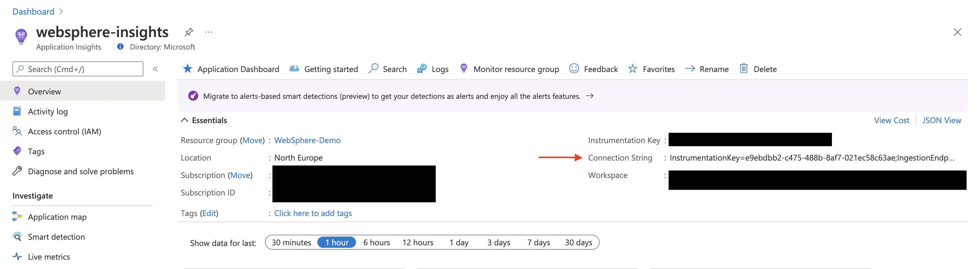Viewport: 980px width, 269px height.
Task: Click the Application Dashboard toolbar label
Action: [x=238, y=69]
